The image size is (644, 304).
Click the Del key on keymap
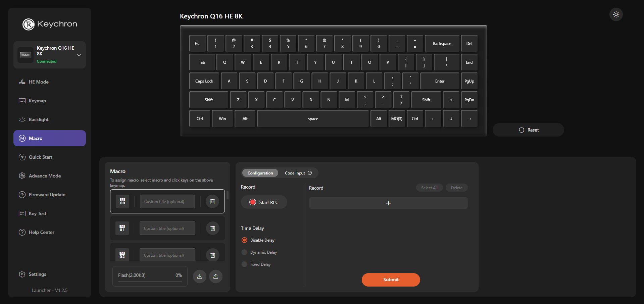pyautogui.click(x=469, y=43)
